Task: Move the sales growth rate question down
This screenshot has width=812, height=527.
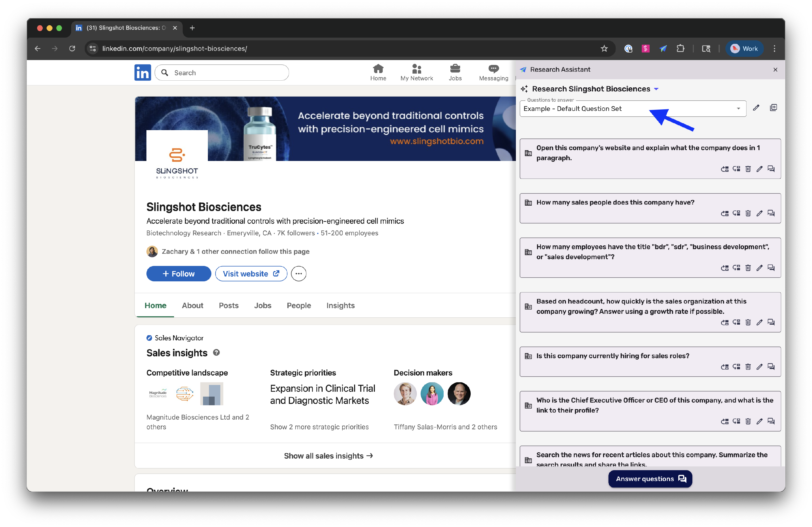Action: [736, 323]
